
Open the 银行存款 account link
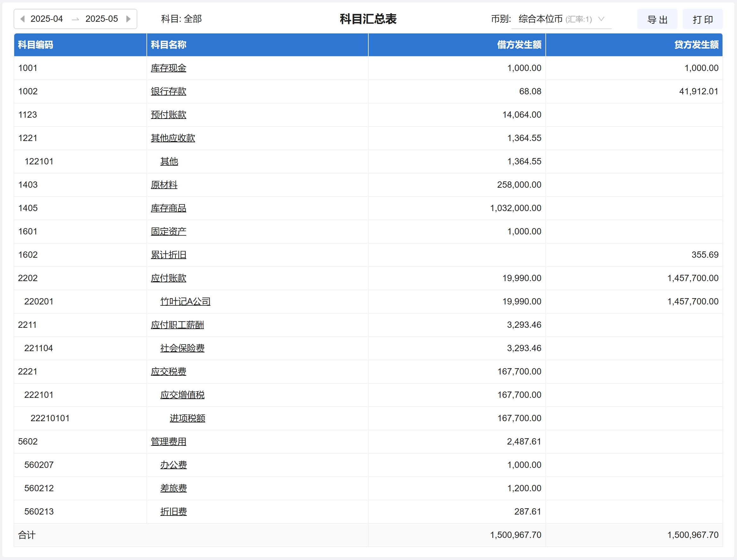point(169,91)
